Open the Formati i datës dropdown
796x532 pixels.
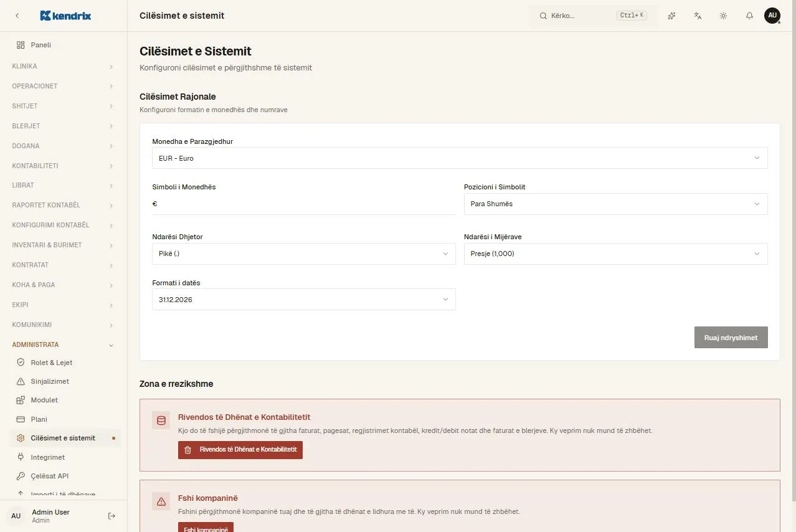coord(304,300)
